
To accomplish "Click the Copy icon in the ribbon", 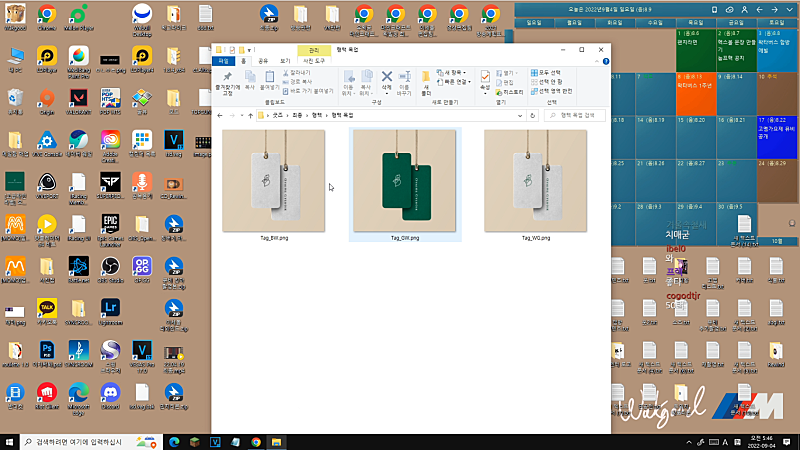I will pyautogui.click(x=250, y=79).
